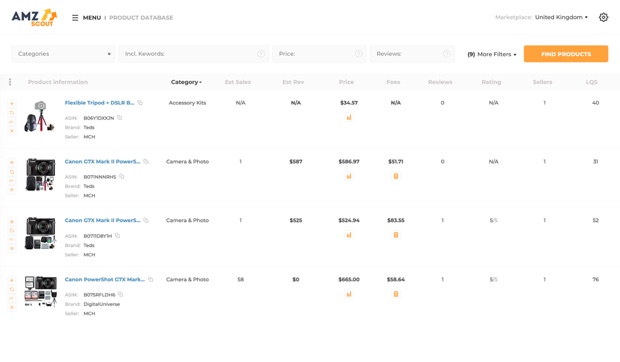Open price history chart under $524.94
Image resolution: width=620 pixels, height=362 pixels.
tap(349, 235)
